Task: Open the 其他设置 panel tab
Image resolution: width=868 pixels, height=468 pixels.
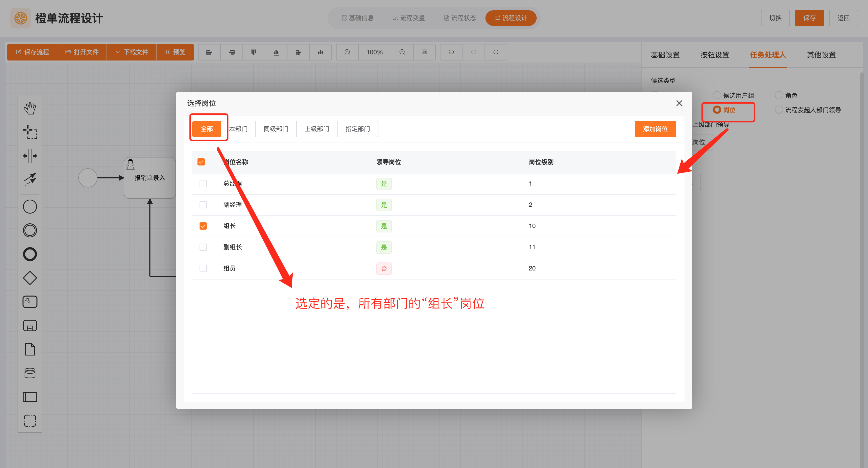Action: click(x=821, y=55)
